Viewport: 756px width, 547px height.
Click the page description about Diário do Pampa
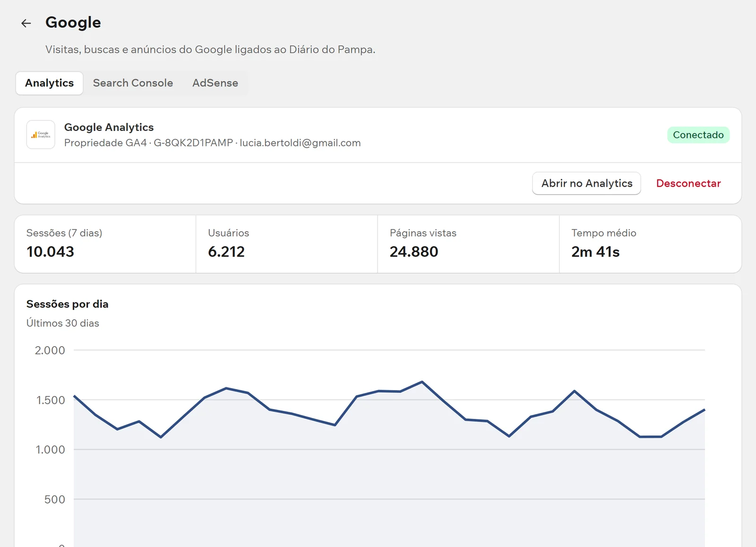tap(210, 50)
